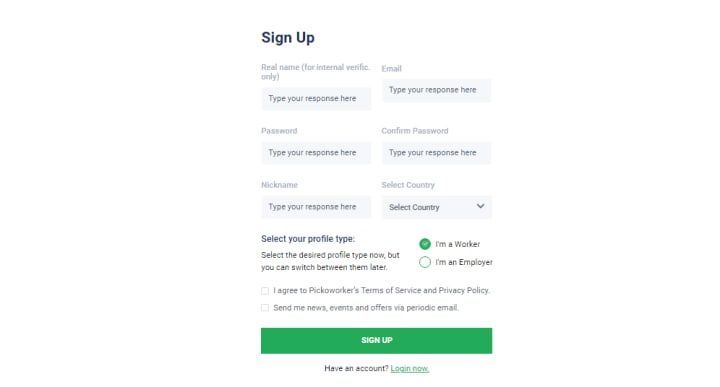Click the I agree to Pickoworker's Terms text

pos(382,291)
